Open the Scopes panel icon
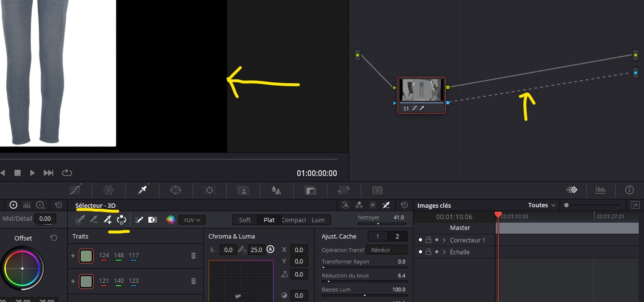The image size is (644, 302). [600, 190]
